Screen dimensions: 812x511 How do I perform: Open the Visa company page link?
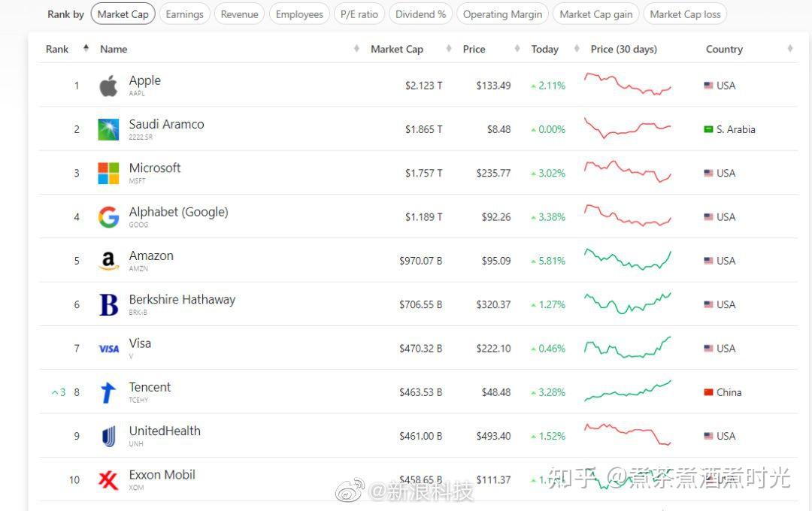pos(140,343)
